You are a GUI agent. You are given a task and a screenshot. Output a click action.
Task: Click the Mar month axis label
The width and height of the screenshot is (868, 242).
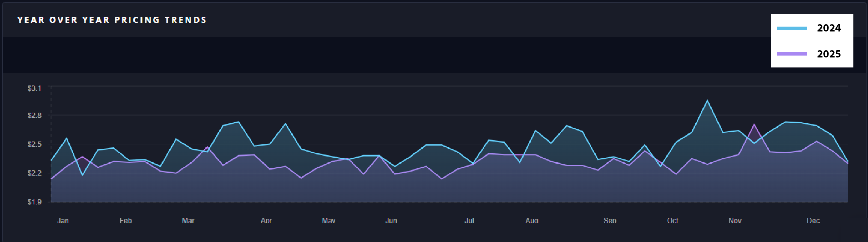pyautogui.click(x=188, y=221)
